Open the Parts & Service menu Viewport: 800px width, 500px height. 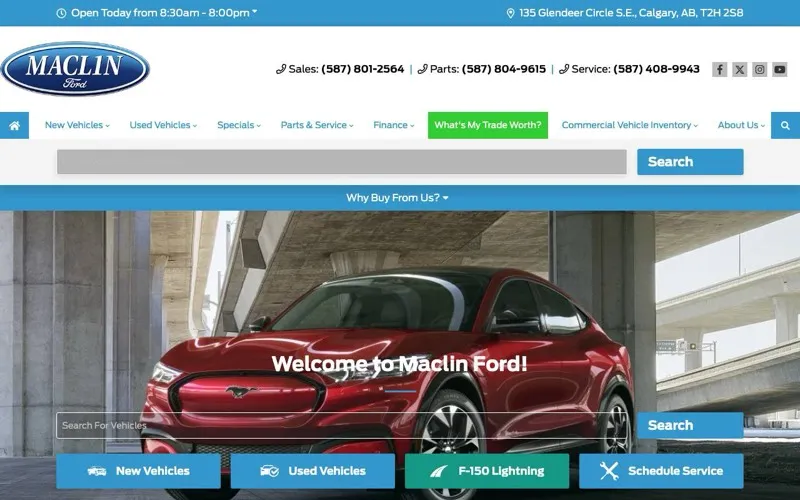(317, 125)
